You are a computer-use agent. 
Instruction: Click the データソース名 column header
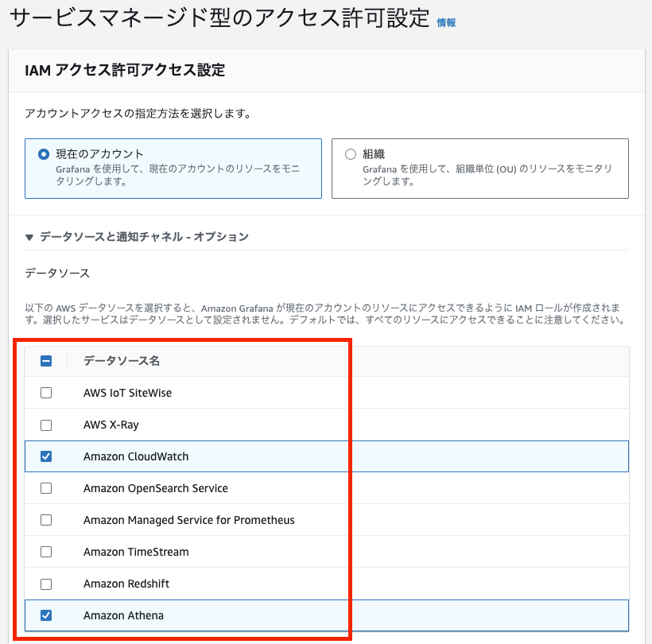point(122,361)
